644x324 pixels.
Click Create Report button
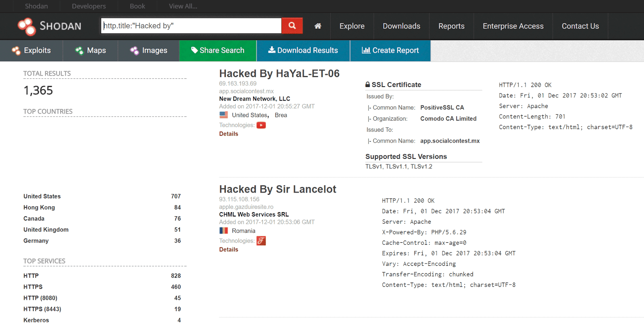pos(390,50)
